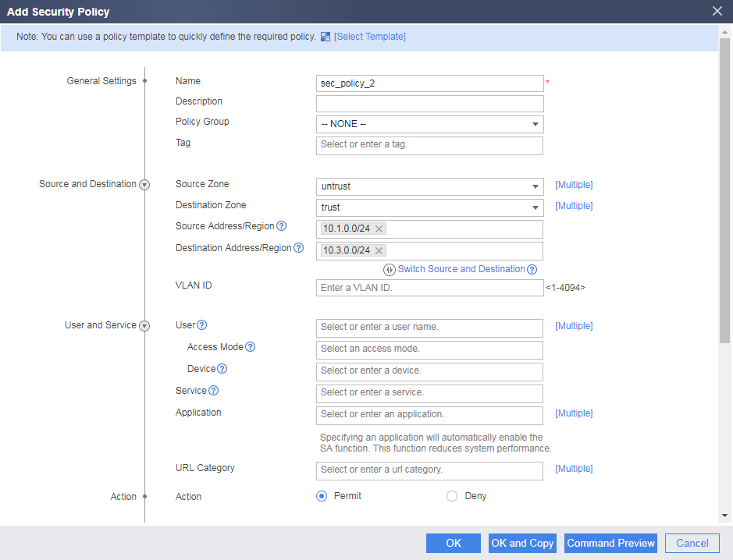Viewport: 733px width, 560px height.
Task: Remove the 10.3.0.0/24 destination address tag
Action: coord(379,251)
